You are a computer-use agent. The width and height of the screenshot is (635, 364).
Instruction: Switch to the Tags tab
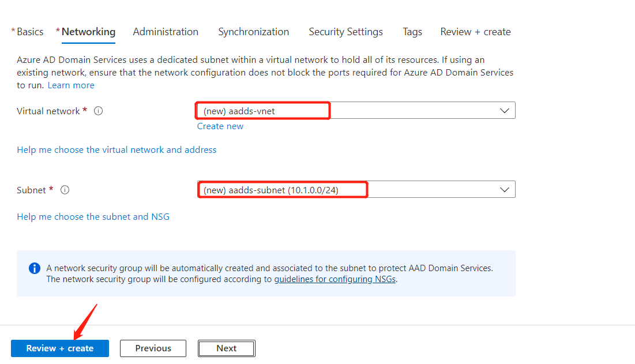pyautogui.click(x=412, y=32)
